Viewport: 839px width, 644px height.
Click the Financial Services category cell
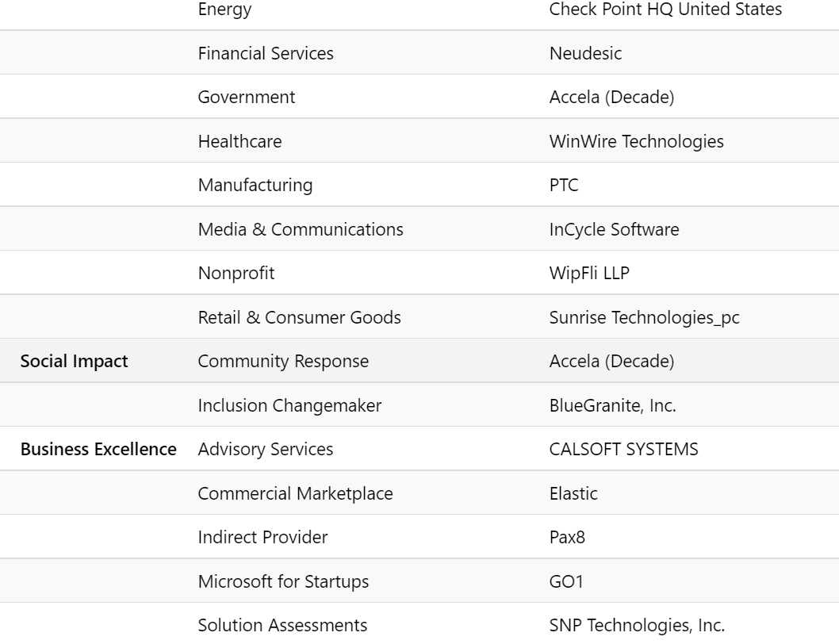tap(266, 53)
